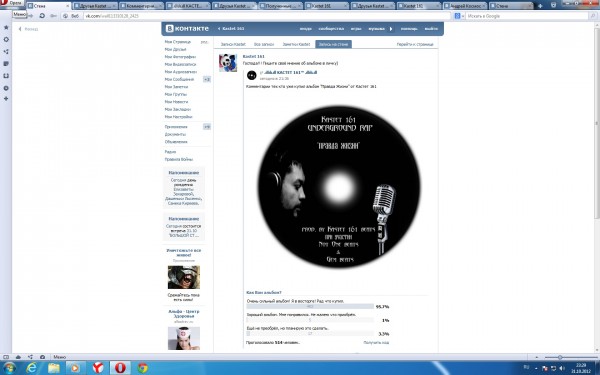Launch Yandex browser from the taskbar
Screen dimensions: 600x375
98,368
